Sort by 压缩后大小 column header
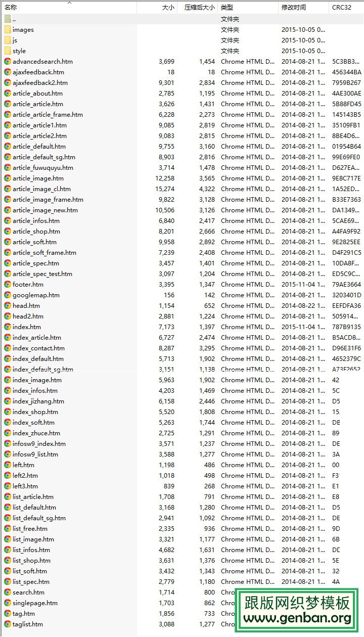 point(199,8)
